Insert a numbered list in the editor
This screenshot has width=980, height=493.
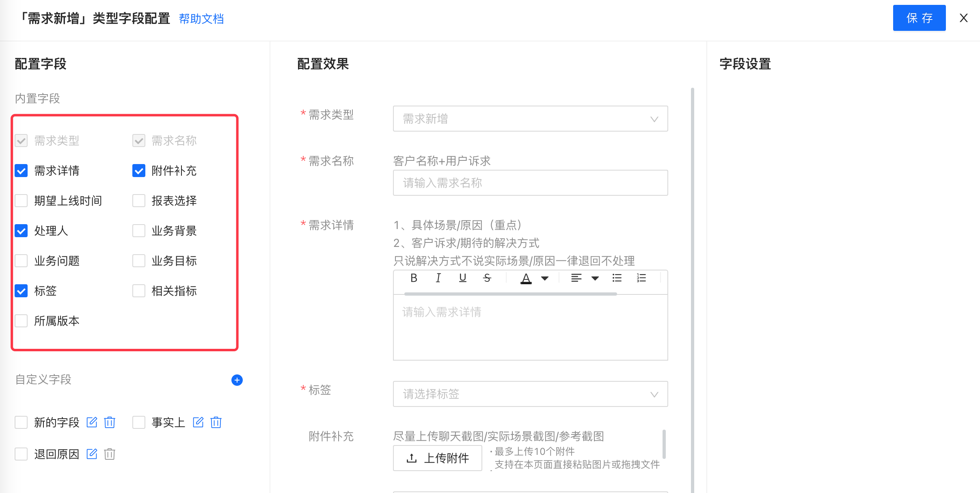[641, 278]
